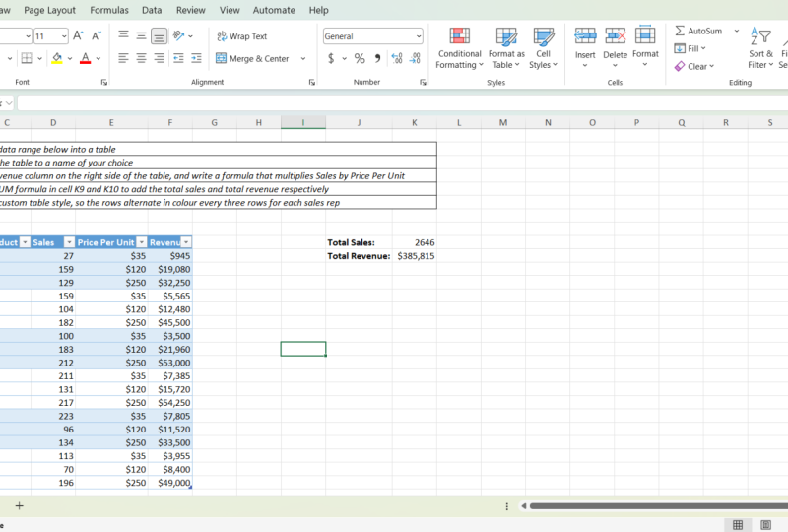Open the Review ribbon tab
Viewport: 788px width, 532px height.
tap(190, 10)
